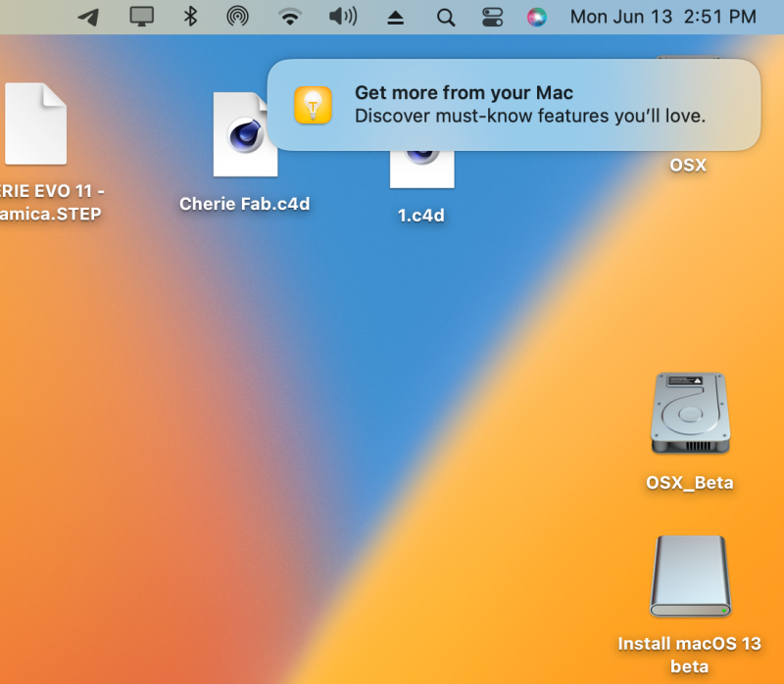The width and height of the screenshot is (784, 684).
Task: Open the Wi-Fi status icon
Action: tap(289, 17)
